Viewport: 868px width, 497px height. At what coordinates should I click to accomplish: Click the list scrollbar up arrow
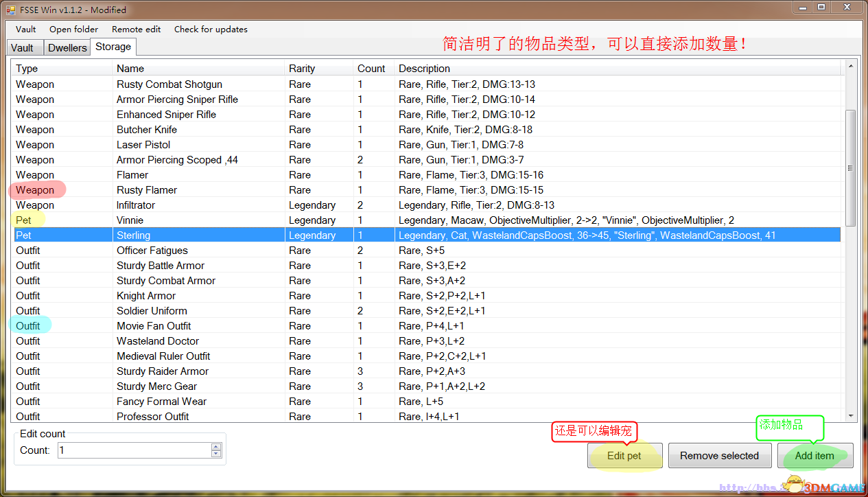coord(851,66)
